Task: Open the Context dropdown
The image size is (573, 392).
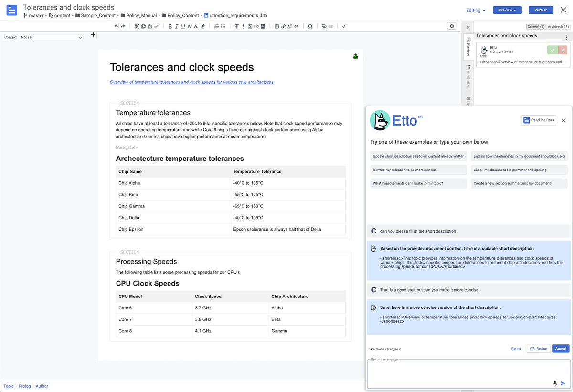Action: point(51,37)
